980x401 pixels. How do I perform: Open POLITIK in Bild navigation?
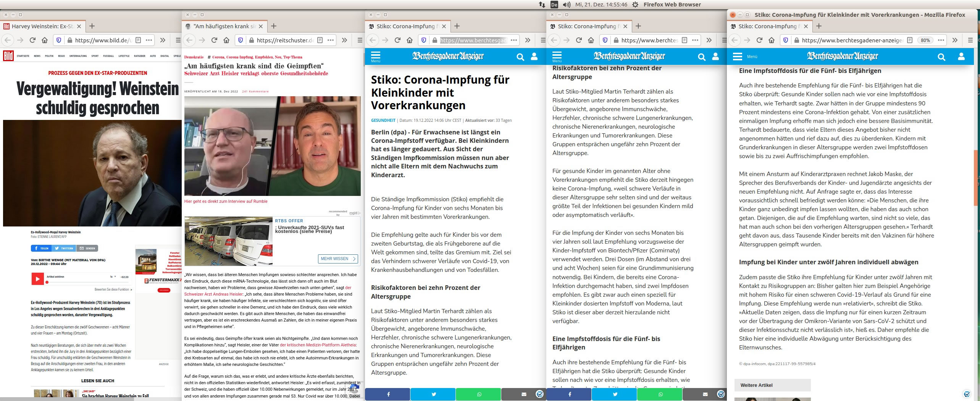(x=49, y=56)
